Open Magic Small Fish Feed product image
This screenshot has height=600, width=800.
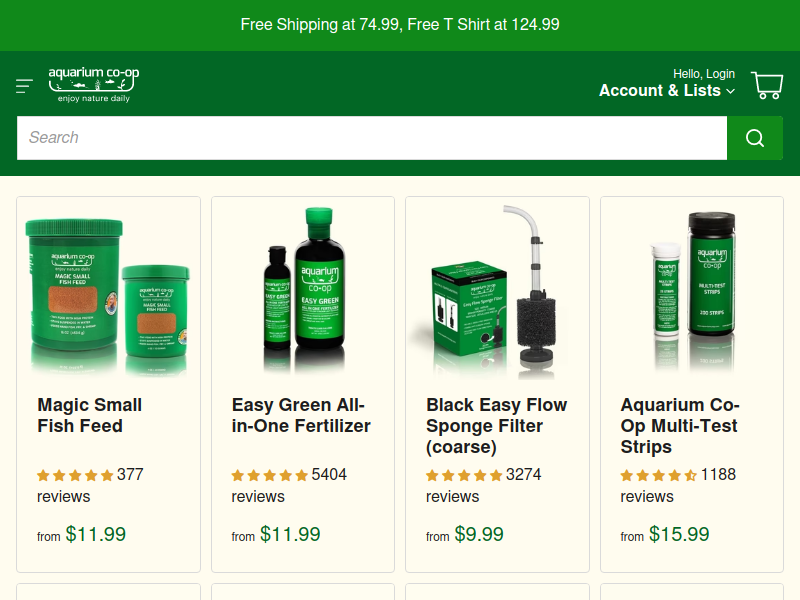(108, 291)
